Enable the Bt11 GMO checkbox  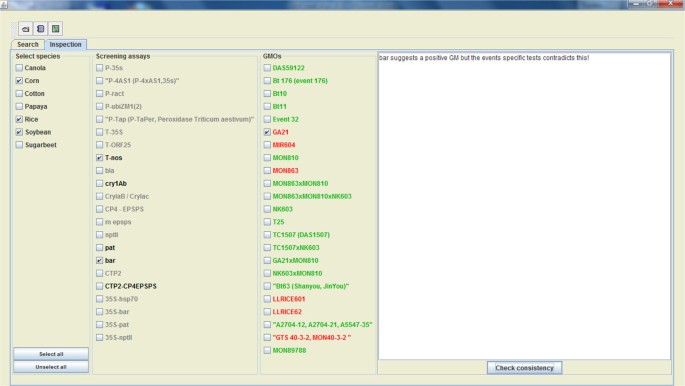(x=267, y=106)
